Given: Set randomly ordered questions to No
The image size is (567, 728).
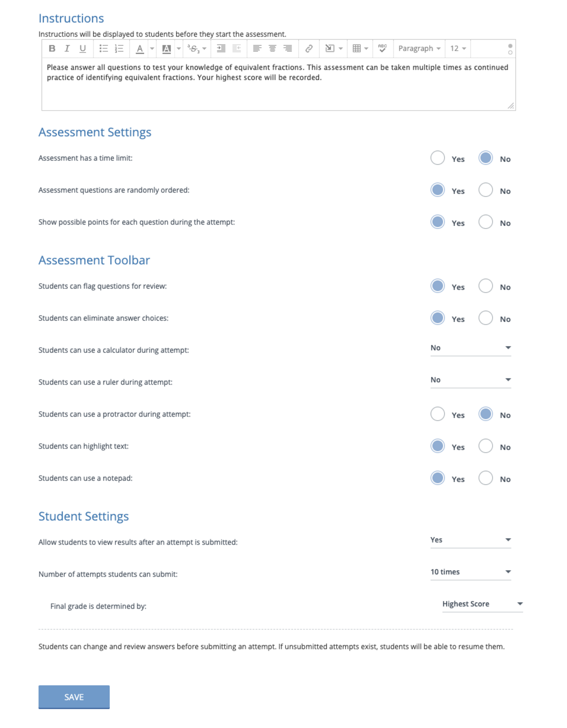Looking at the screenshot, I should click(486, 190).
